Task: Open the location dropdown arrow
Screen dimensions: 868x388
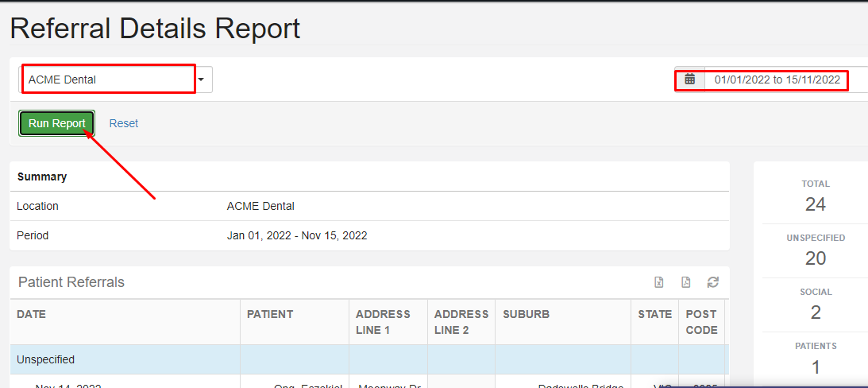Action: (202, 80)
